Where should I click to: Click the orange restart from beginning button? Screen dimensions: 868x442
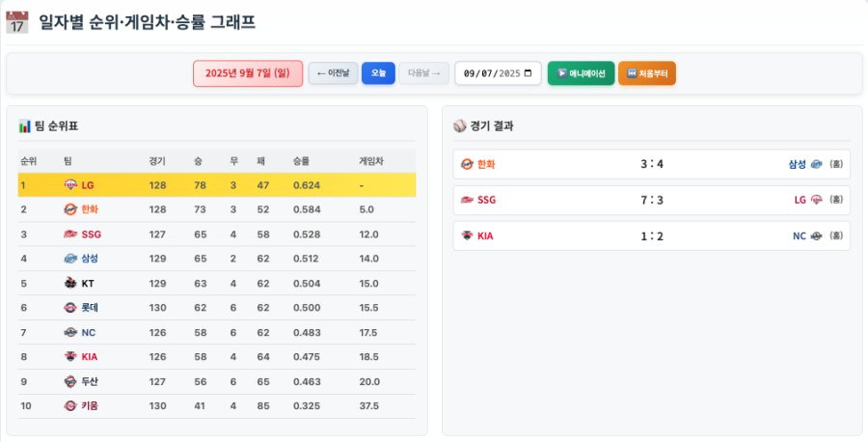[646, 73]
